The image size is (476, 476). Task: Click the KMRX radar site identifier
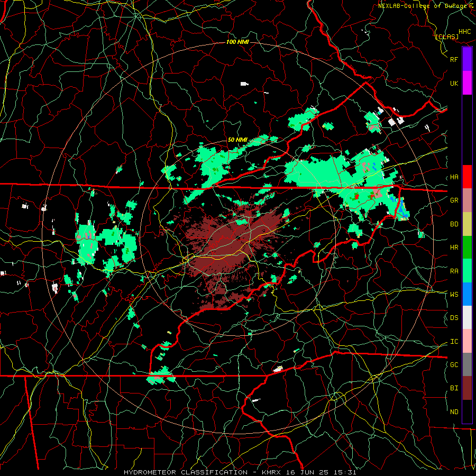coord(272,472)
